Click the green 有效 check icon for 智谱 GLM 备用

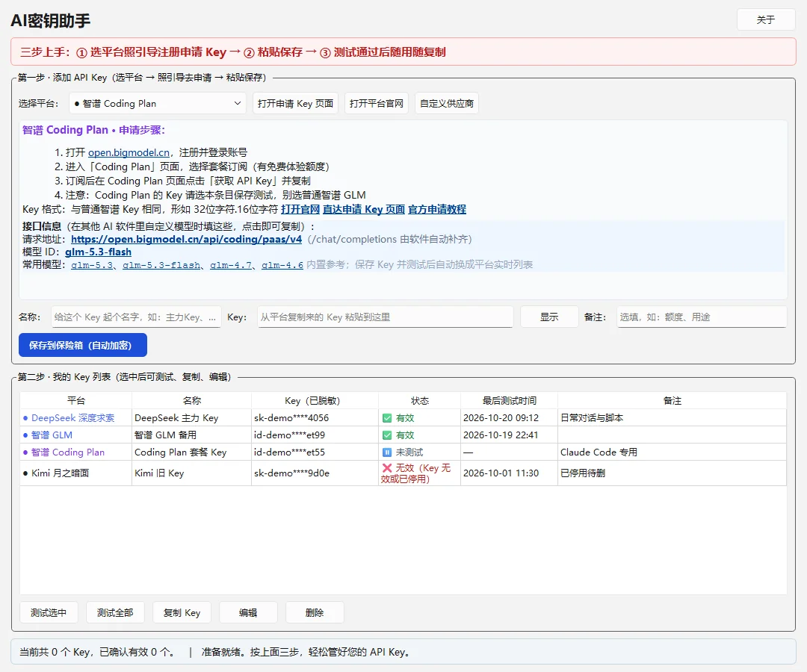click(x=387, y=435)
